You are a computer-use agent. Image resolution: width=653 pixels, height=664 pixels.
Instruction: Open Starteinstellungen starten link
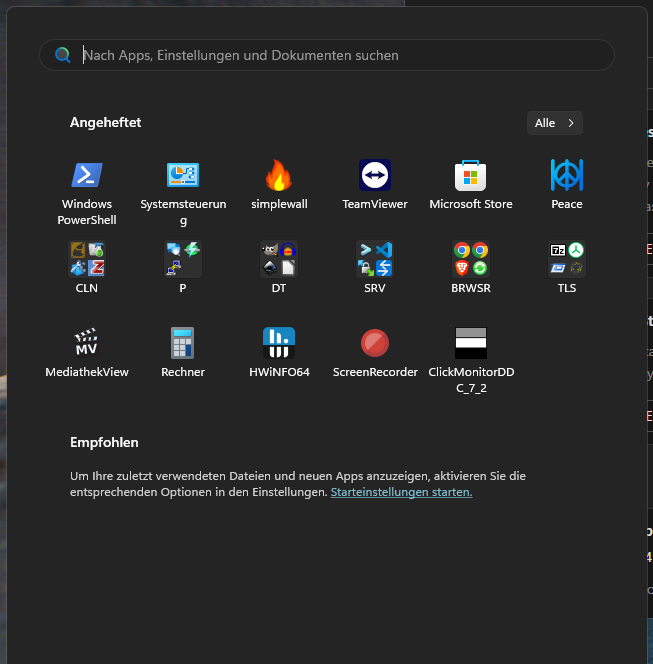point(401,492)
